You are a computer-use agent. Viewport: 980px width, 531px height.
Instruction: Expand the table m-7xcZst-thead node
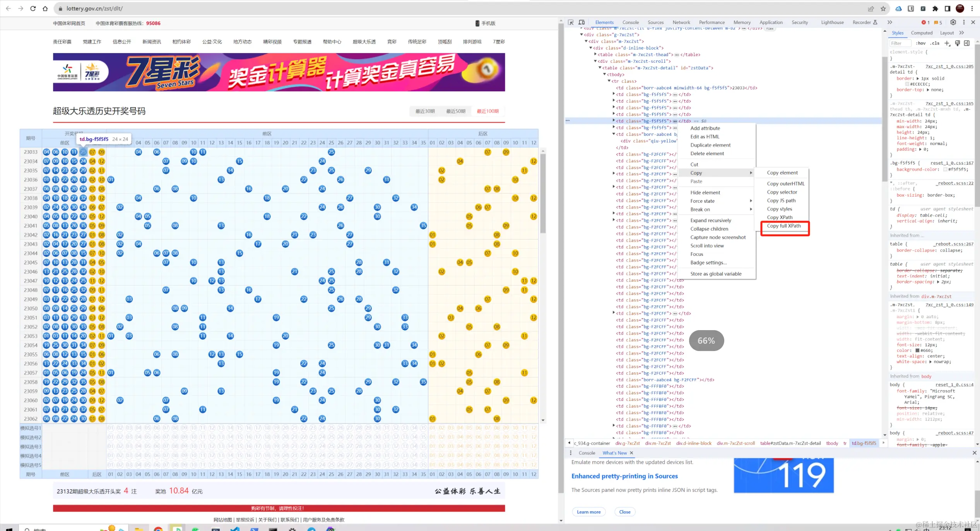tap(595, 55)
